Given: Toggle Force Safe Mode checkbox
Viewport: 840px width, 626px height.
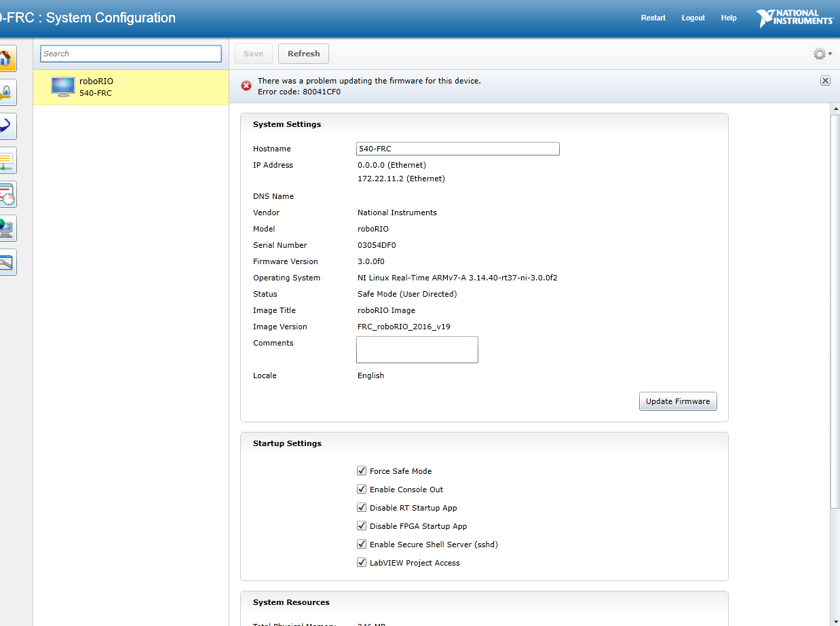Looking at the screenshot, I should click(x=362, y=471).
